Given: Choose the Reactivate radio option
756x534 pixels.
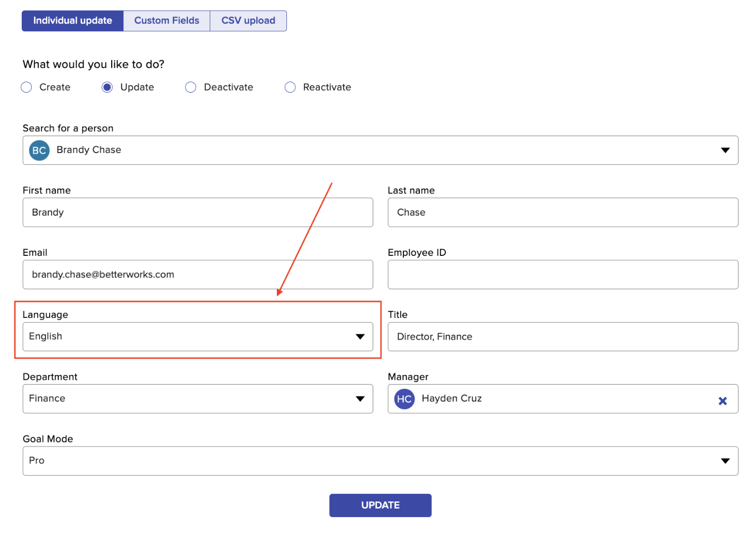Looking at the screenshot, I should (290, 87).
